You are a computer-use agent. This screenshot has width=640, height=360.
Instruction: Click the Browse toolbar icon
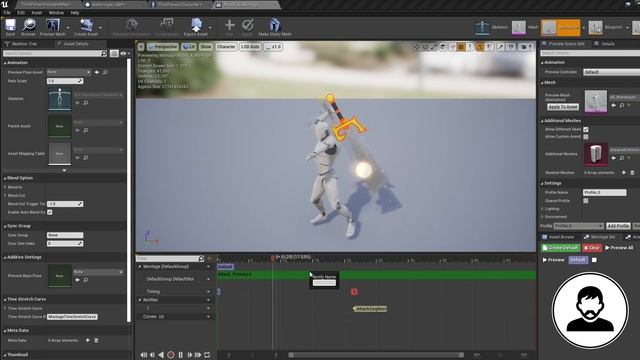point(29,25)
